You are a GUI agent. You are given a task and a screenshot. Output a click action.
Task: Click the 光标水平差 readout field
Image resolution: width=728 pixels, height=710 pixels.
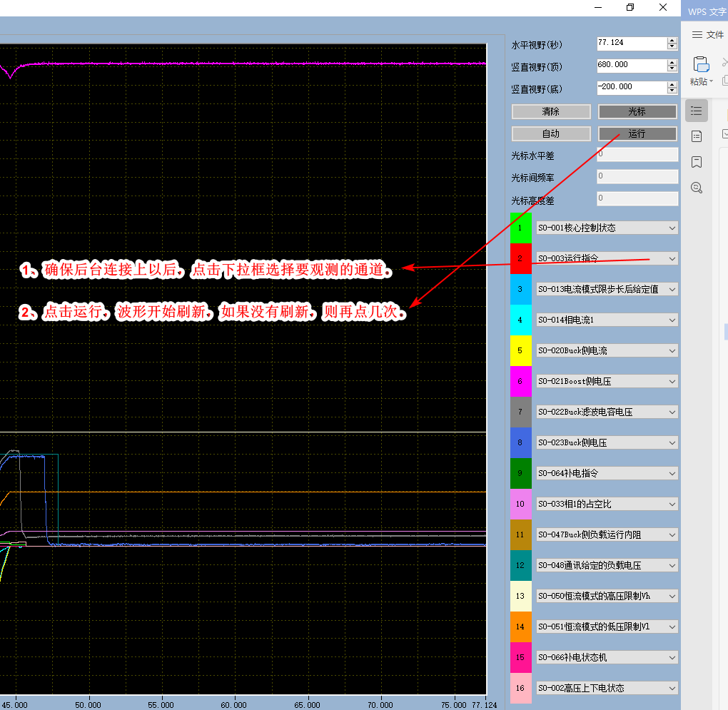click(x=637, y=155)
